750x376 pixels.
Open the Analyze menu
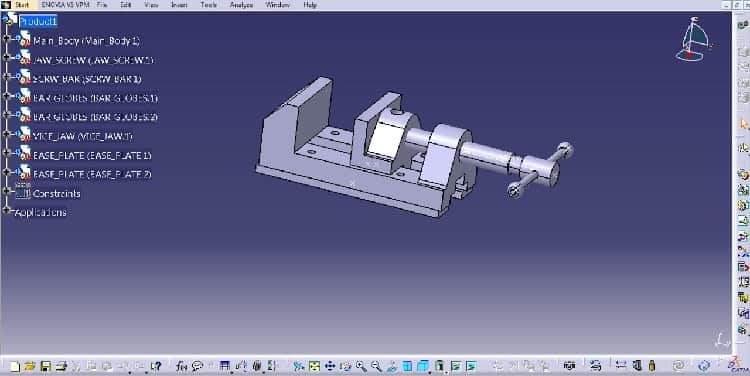pos(242,5)
